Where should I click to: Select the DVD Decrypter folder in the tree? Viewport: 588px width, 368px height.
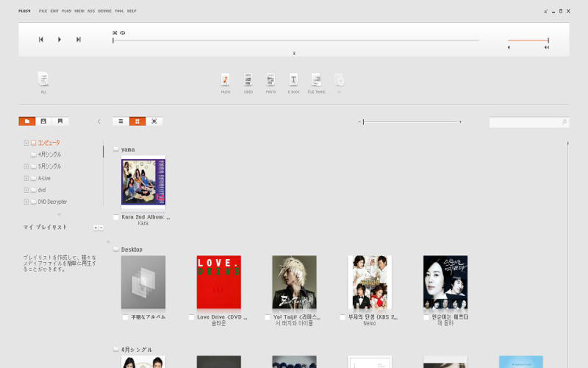pyautogui.click(x=49, y=202)
